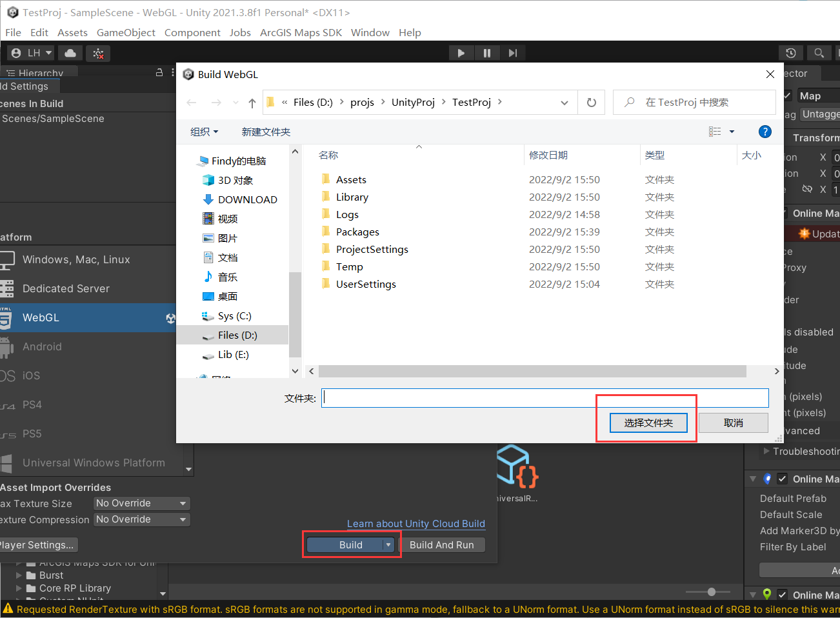Open Texture Compression override dropdown
The image size is (840, 618).
point(142,519)
